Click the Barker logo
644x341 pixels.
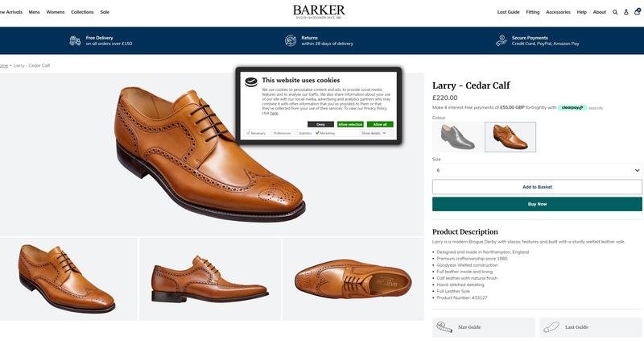click(x=319, y=11)
